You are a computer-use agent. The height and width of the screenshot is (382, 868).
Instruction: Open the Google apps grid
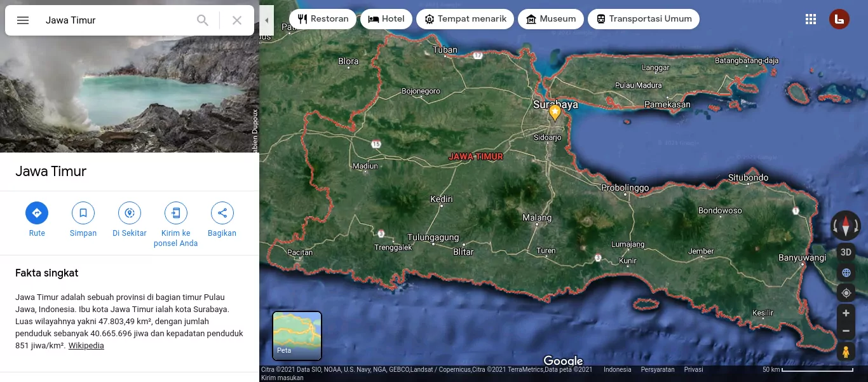click(x=811, y=19)
